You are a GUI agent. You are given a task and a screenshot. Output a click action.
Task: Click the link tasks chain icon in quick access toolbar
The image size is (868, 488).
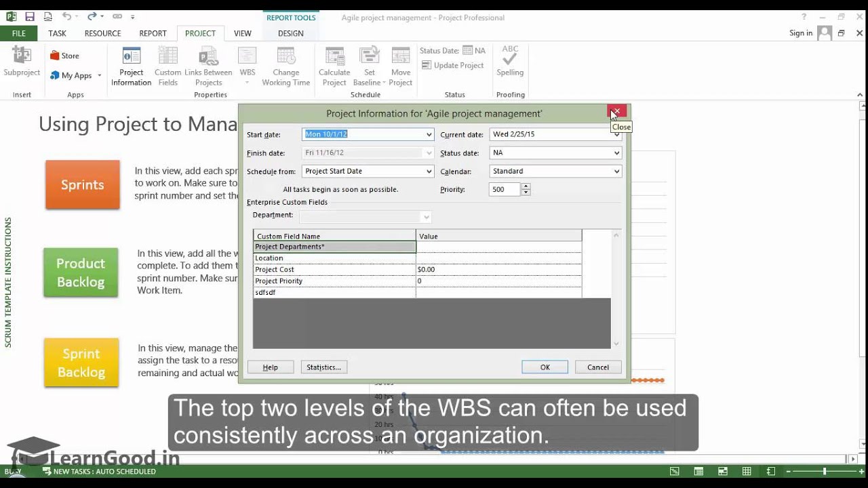pos(117,16)
